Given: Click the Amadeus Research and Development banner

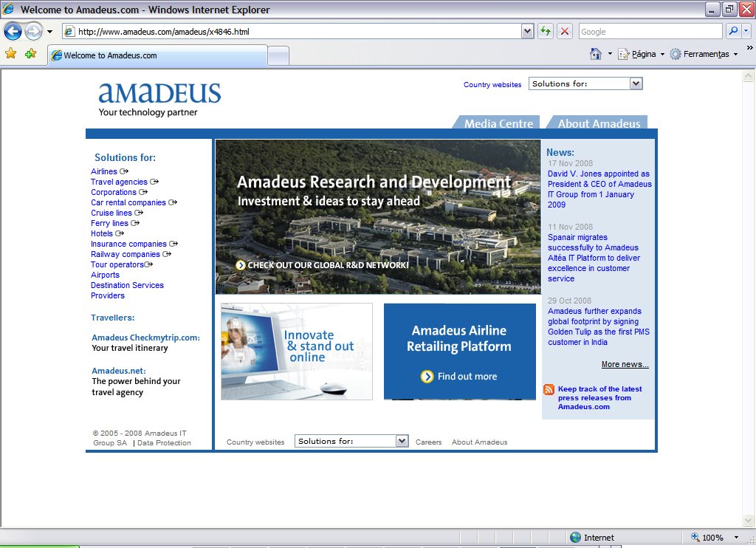Looking at the screenshot, I should [x=378, y=216].
